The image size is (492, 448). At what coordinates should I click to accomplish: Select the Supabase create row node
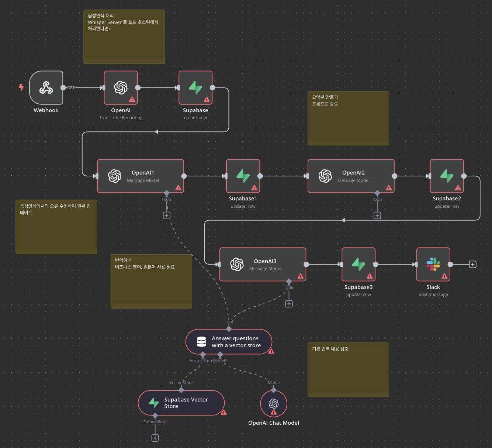click(195, 88)
